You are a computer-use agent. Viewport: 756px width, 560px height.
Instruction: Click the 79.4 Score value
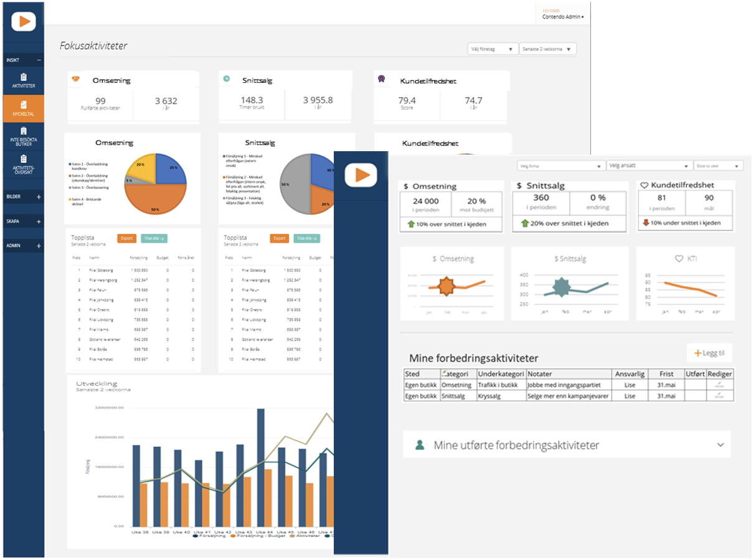click(407, 100)
